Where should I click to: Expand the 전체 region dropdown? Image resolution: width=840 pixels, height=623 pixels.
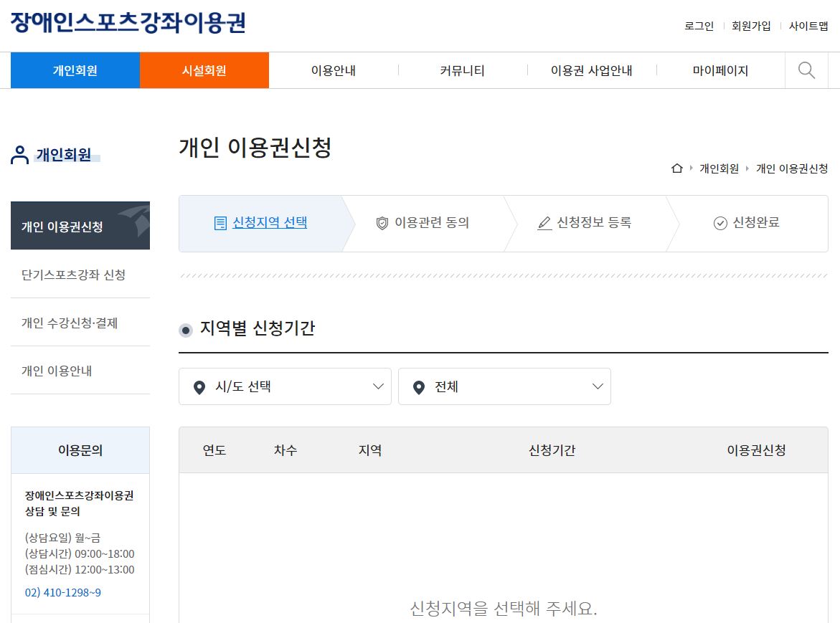click(x=504, y=386)
